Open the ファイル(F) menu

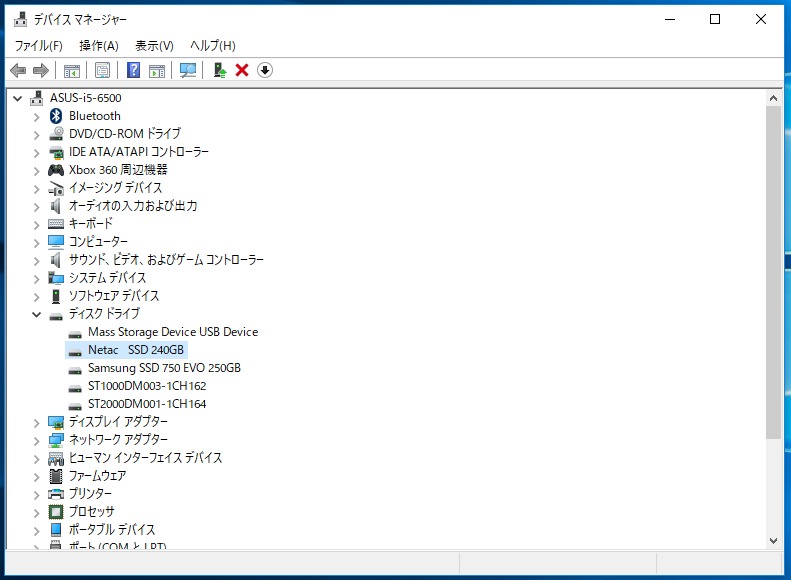click(38, 46)
